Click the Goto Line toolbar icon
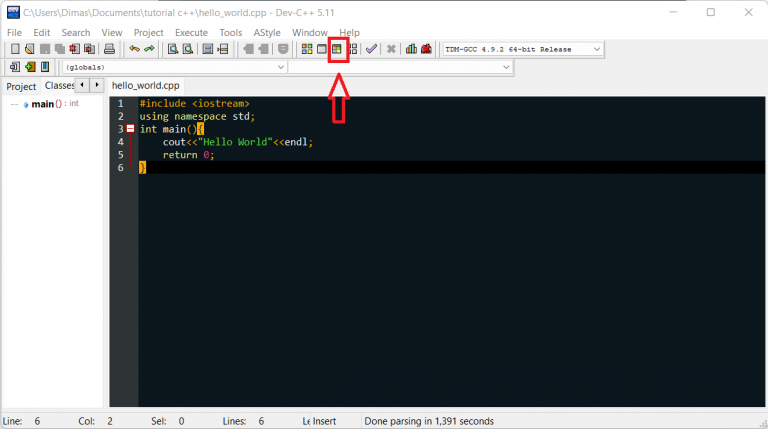 click(223, 49)
